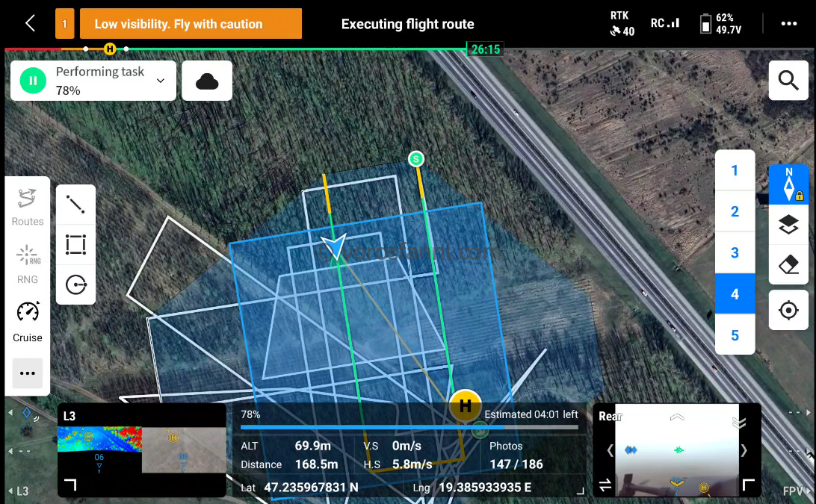This screenshot has width=816, height=504.
Task: Click the Low visibility warning banner
Action: 191,23
